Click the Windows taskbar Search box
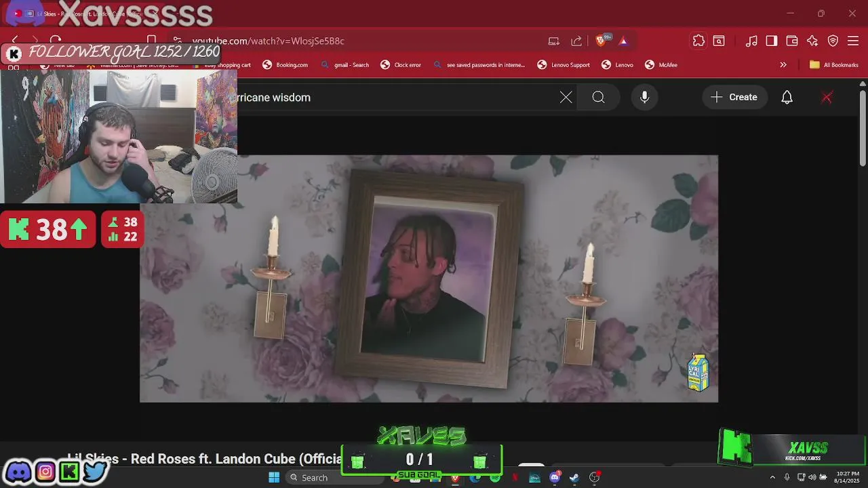This screenshot has height=488, width=868. pyautogui.click(x=334, y=478)
